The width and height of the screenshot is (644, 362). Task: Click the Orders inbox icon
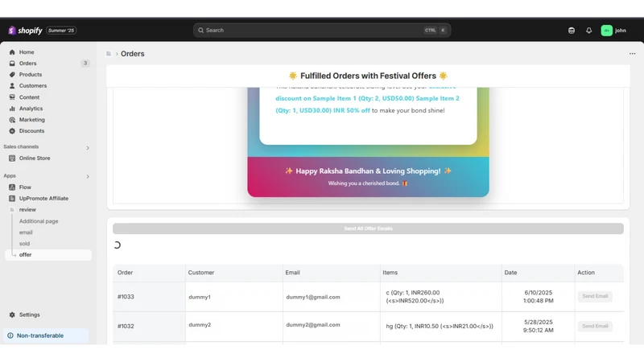coord(12,64)
